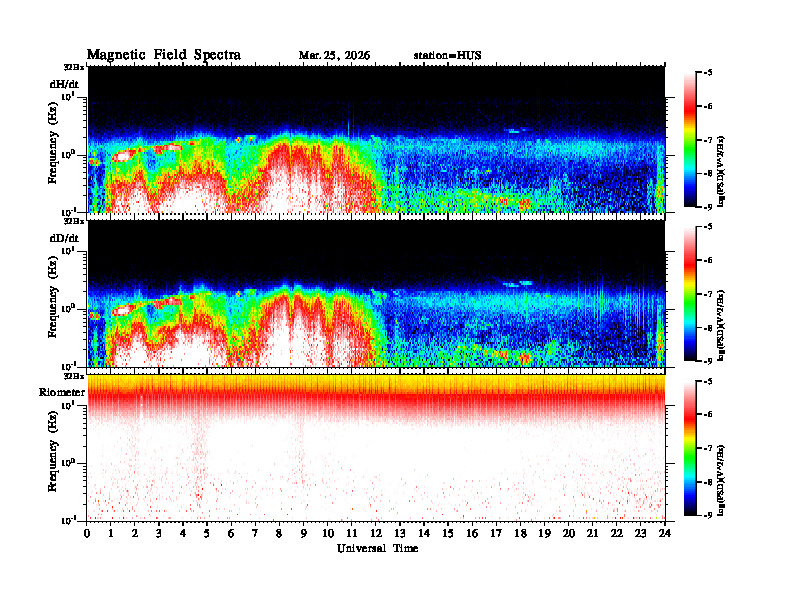Viewport: 792px width, 612px height.
Task: Click the "32Hz" label atop Riometer panel
Action: point(74,376)
